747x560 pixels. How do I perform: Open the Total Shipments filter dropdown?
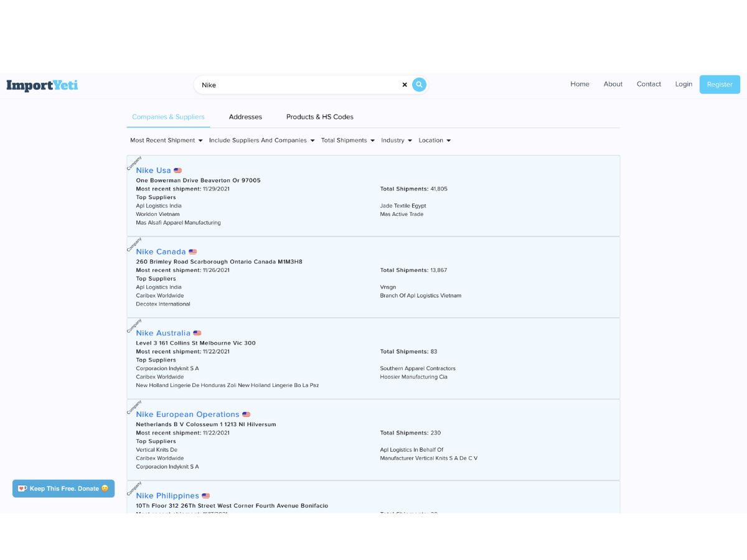348,141
